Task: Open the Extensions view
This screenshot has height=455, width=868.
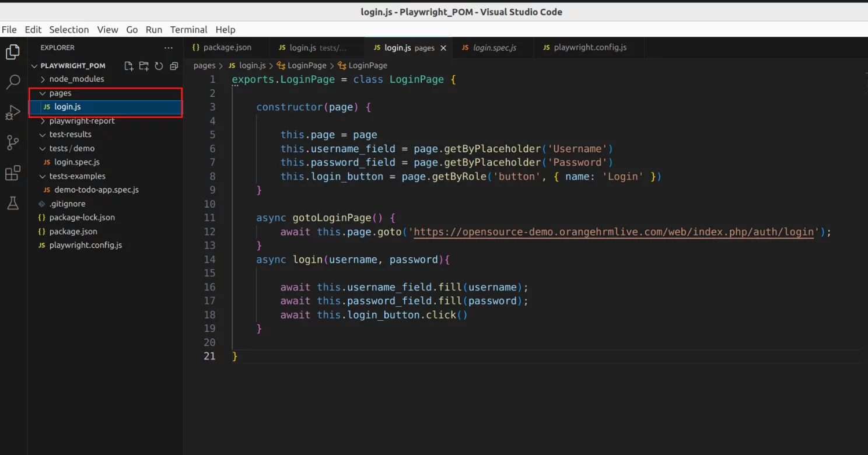Action: pos(13,173)
